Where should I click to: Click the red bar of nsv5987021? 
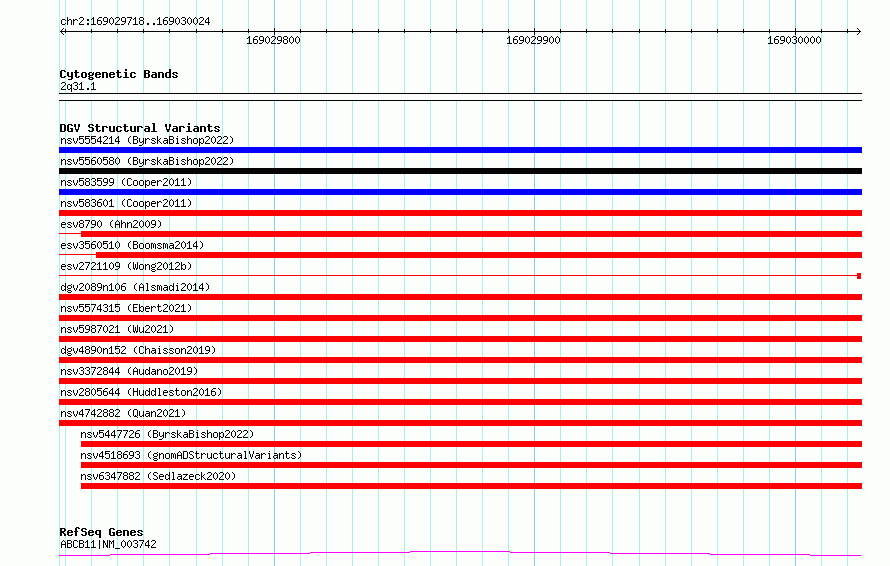(x=460, y=339)
